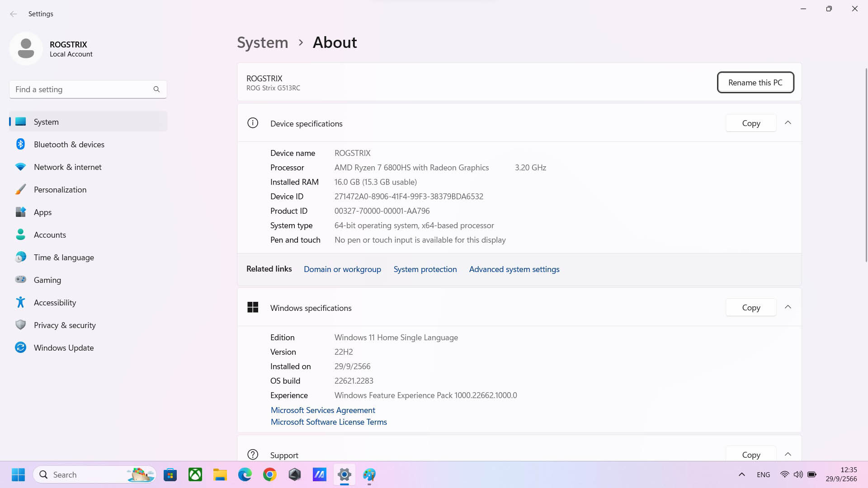Click the Wi-Fi tray icon
This screenshot has height=488, width=868.
(x=785, y=474)
